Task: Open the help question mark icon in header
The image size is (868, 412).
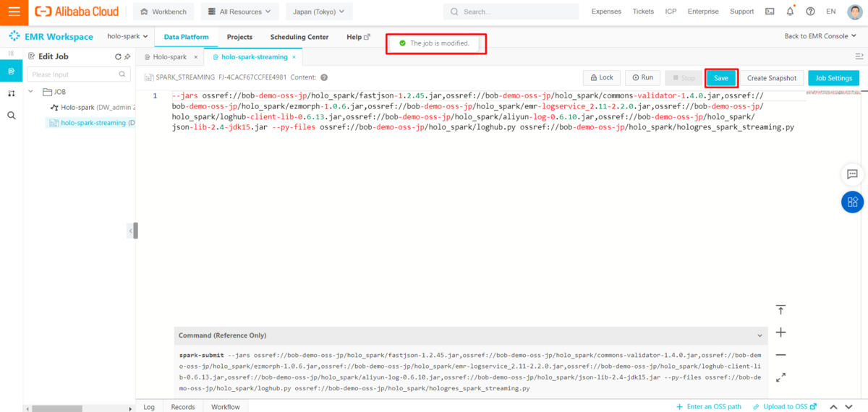Action: pyautogui.click(x=810, y=12)
